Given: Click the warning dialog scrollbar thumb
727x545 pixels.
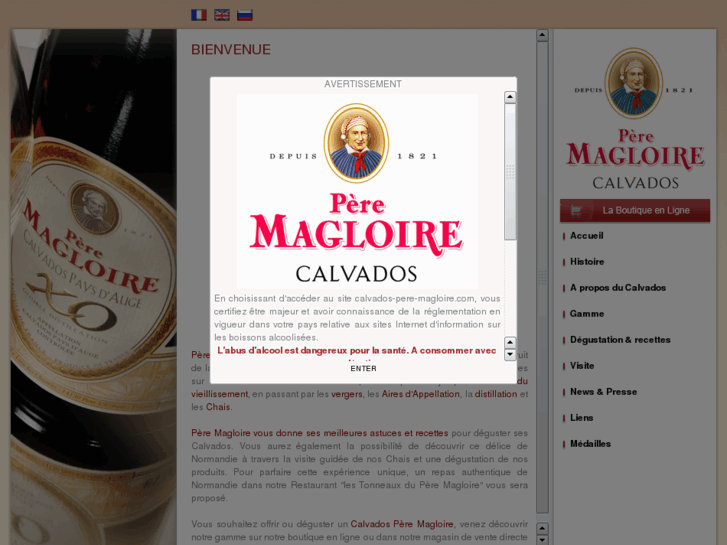Looking at the screenshot, I should coord(510,172).
